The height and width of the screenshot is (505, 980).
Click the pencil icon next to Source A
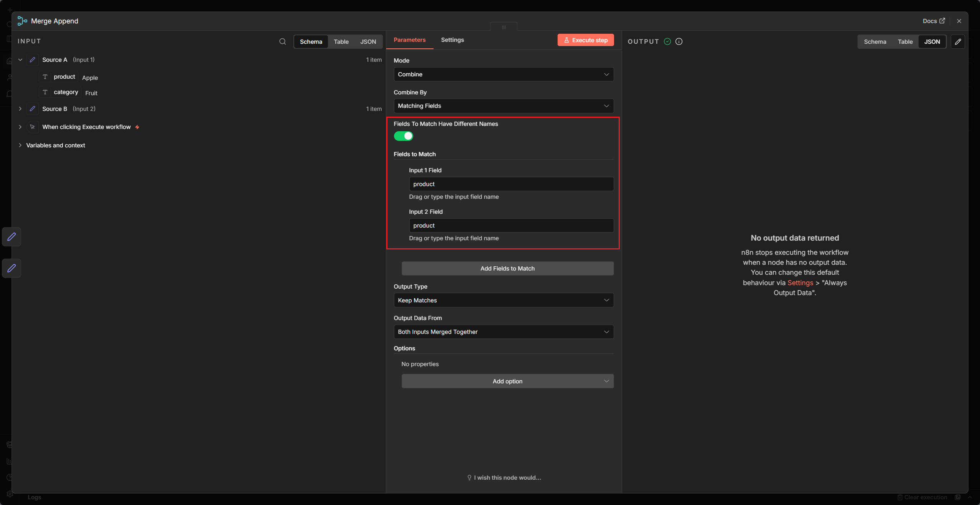click(x=33, y=60)
